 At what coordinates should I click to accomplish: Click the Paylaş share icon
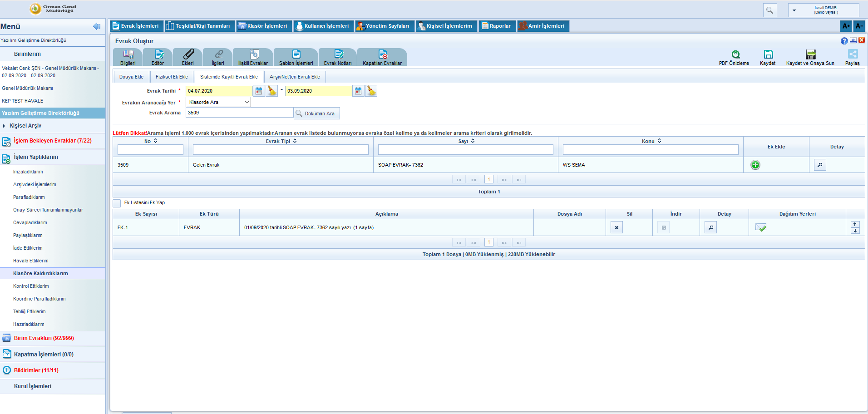click(853, 54)
